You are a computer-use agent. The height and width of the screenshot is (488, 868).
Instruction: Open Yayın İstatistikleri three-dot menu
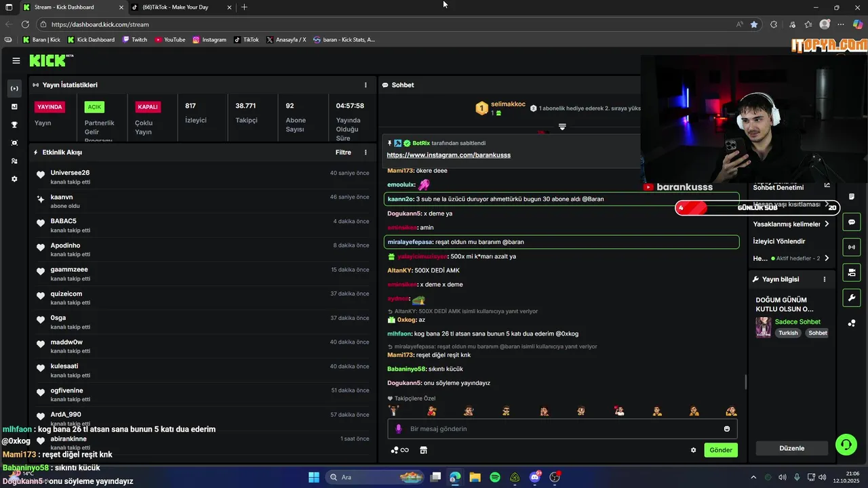[366, 85]
